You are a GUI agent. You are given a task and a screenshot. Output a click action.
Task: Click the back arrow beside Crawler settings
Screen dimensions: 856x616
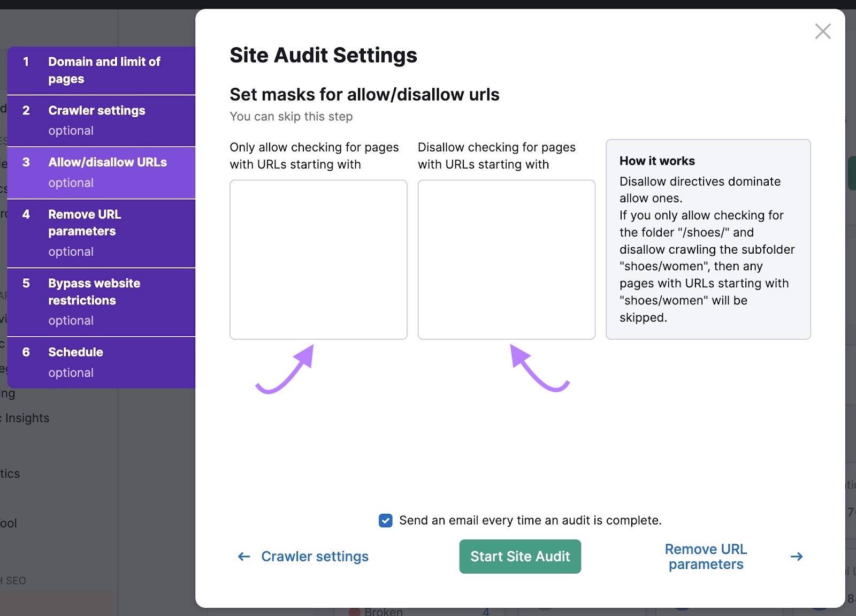243,557
